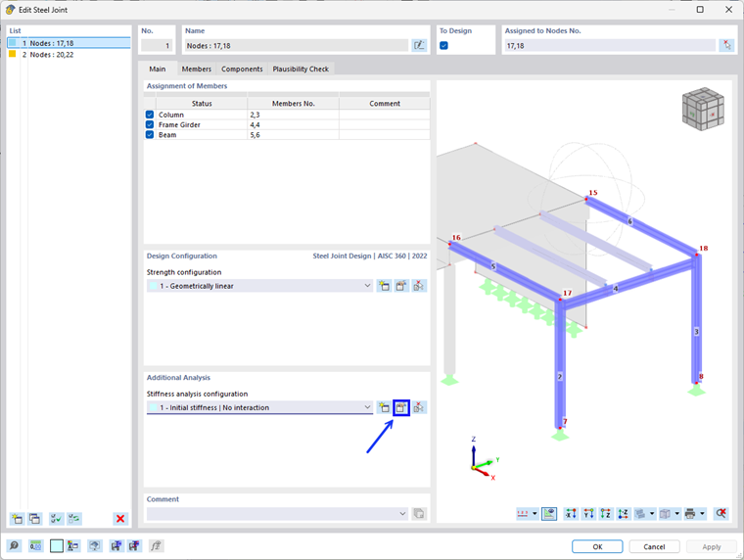Click the Status column header
744x560 pixels.
coord(202,103)
